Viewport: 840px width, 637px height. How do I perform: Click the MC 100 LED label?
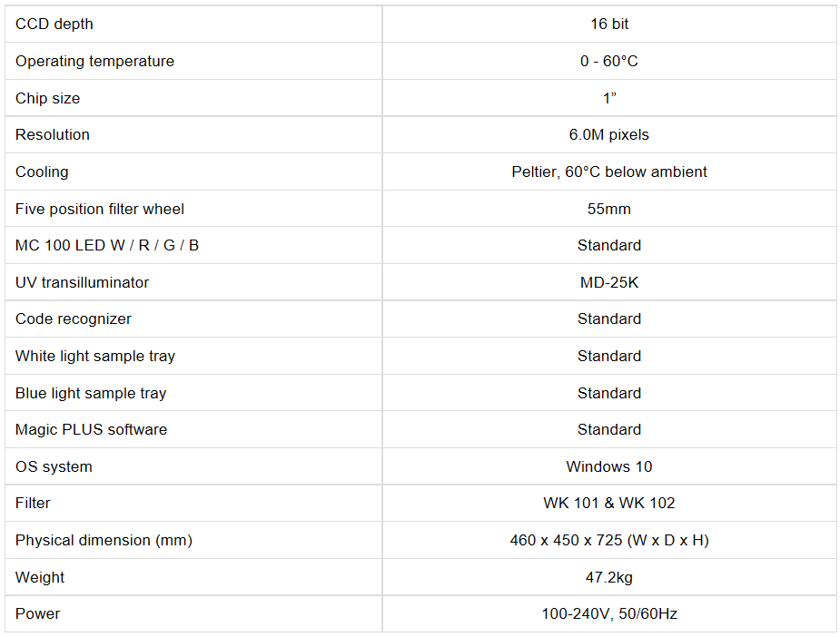[x=107, y=246]
